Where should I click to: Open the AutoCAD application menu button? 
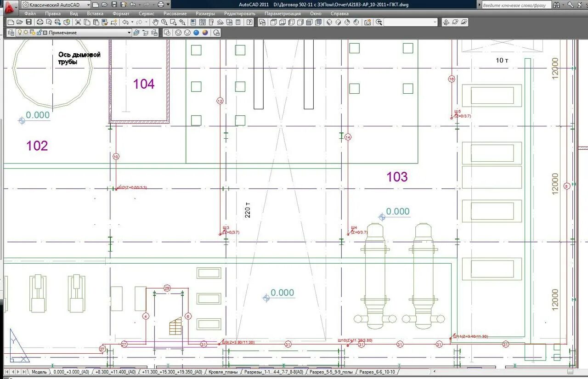point(10,7)
